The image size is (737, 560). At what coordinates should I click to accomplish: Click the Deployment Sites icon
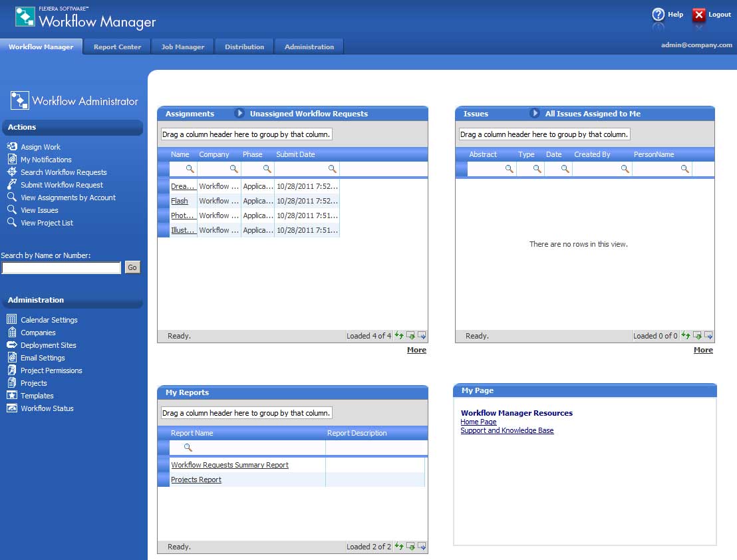(12, 345)
